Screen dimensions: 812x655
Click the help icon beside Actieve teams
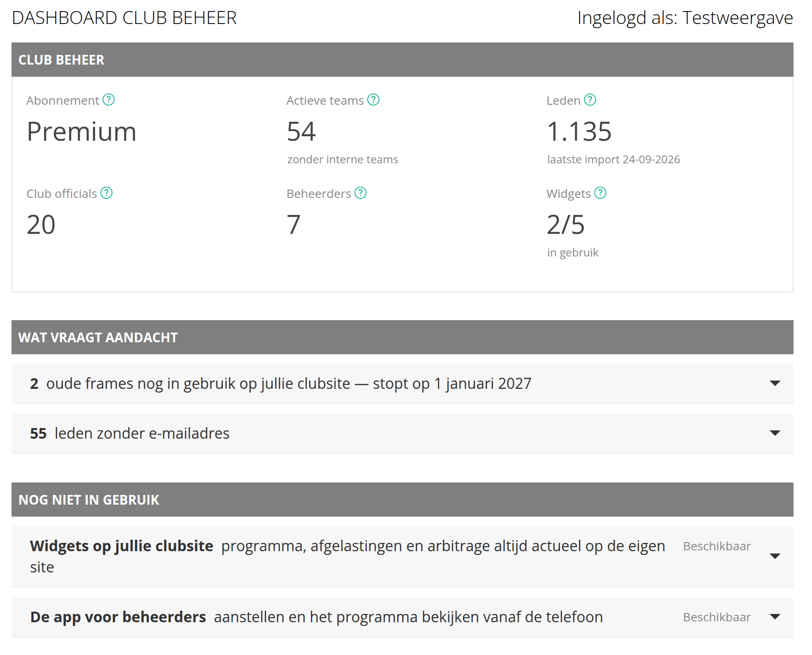(x=373, y=100)
